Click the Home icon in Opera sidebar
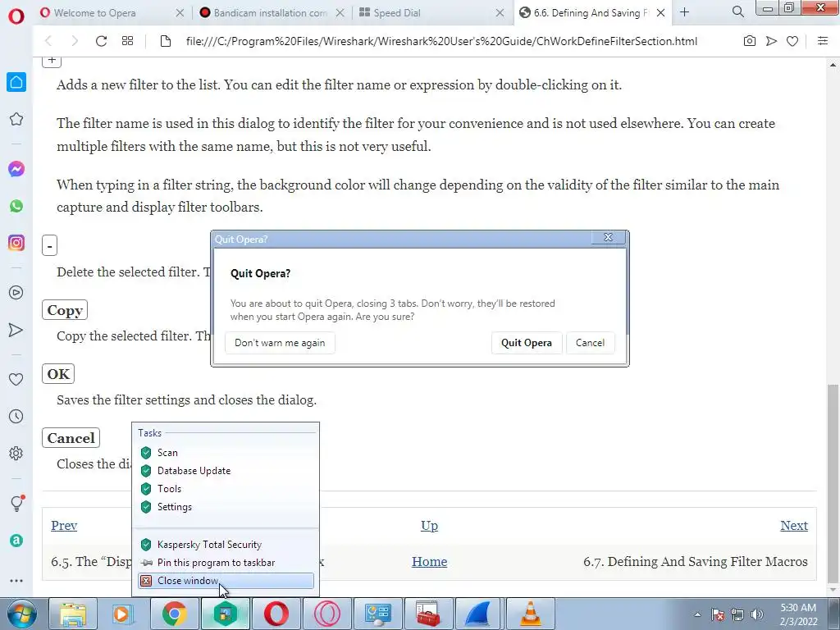The width and height of the screenshot is (840, 630). click(x=16, y=82)
